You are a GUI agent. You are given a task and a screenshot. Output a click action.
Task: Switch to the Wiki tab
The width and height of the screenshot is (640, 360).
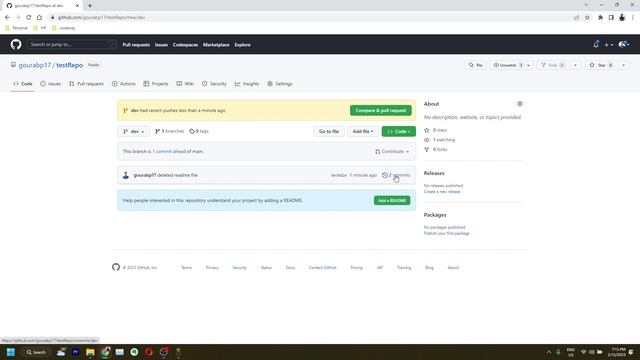pyautogui.click(x=185, y=84)
